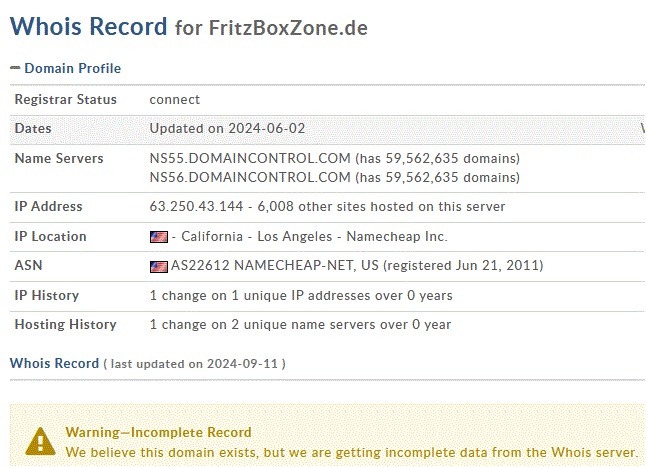
Task: Click the last updated 2024-09-11 text
Action: coord(194,364)
